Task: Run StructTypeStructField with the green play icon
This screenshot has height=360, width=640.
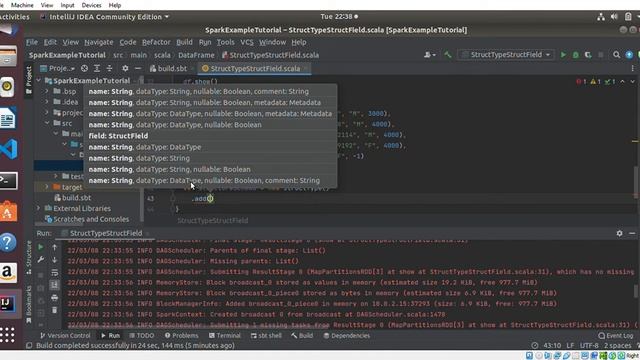Action: pos(563,55)
